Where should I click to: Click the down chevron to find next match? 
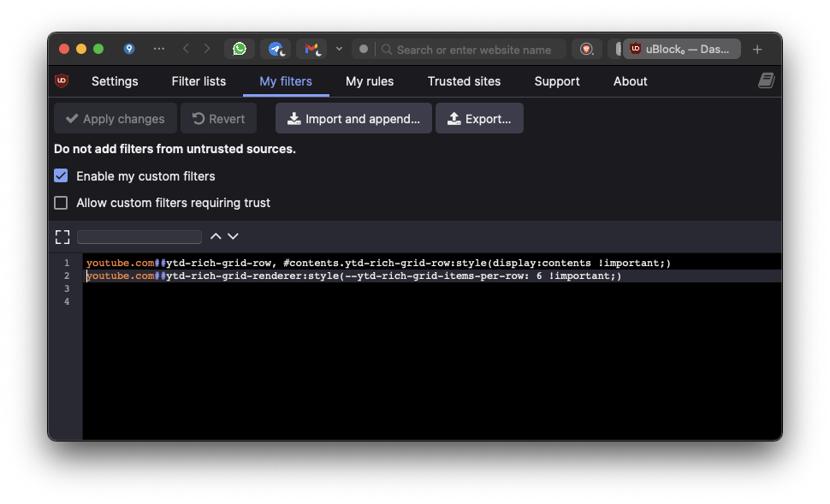click(x=232, y=236)
